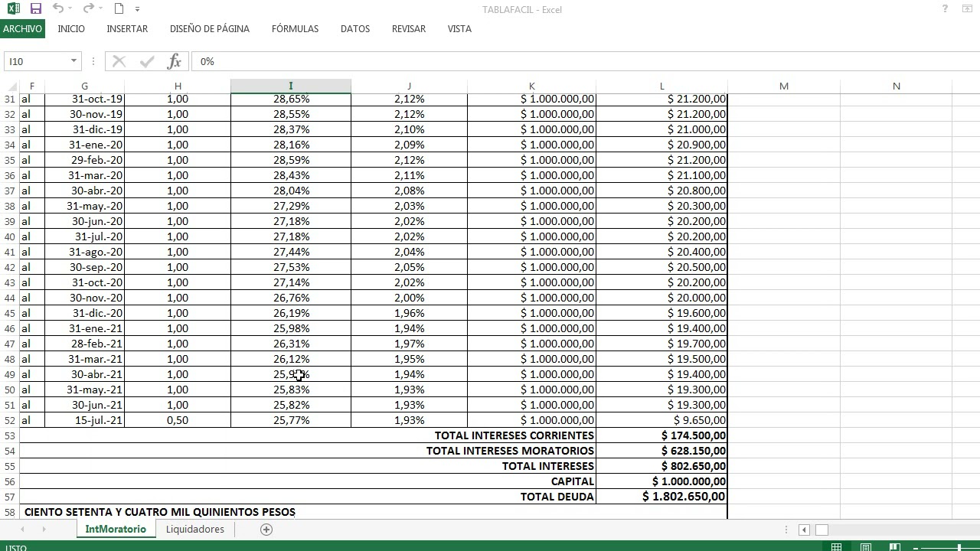Select the $ 1.802.650,00 total debt cell
This screenshot has height=551, width=980.
662,497
